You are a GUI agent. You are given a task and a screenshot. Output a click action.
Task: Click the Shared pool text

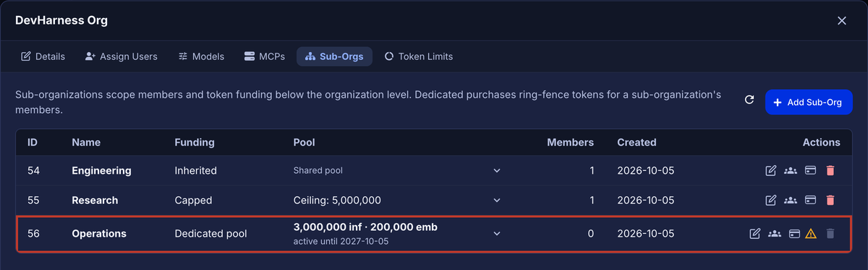pyautogui.click(x=318, y=171)
